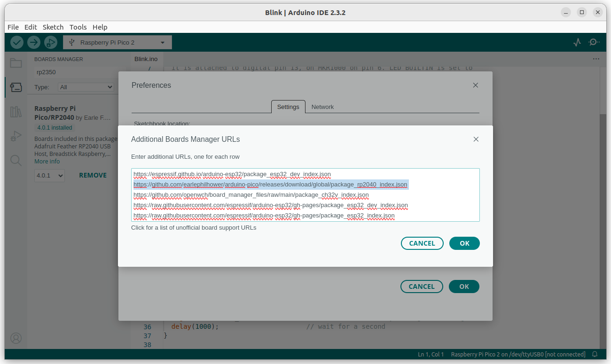Viewport: 611px width, 364px height.
Task: Click the Verify sketch checkmark icon
Action: (17, 42)
